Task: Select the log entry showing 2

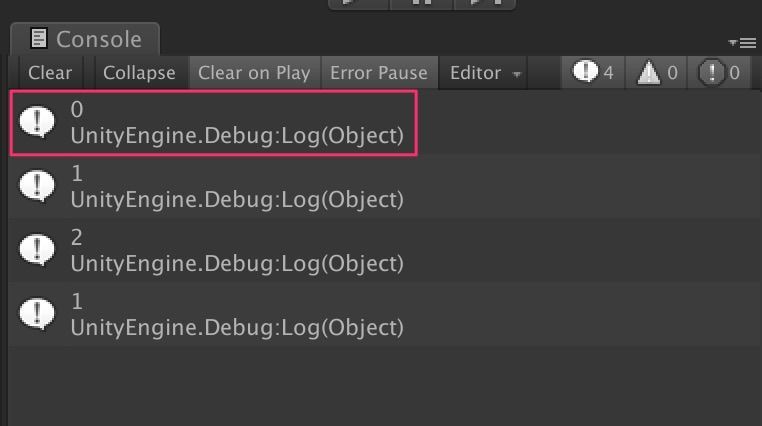Action: [x=384, y=251]
